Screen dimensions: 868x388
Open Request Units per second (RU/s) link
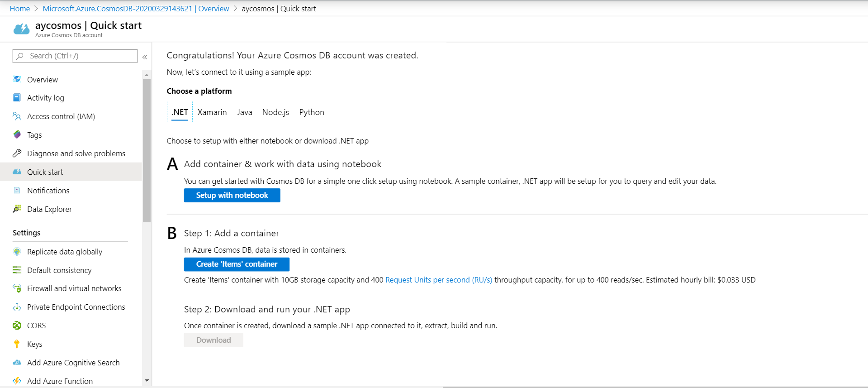438,280
